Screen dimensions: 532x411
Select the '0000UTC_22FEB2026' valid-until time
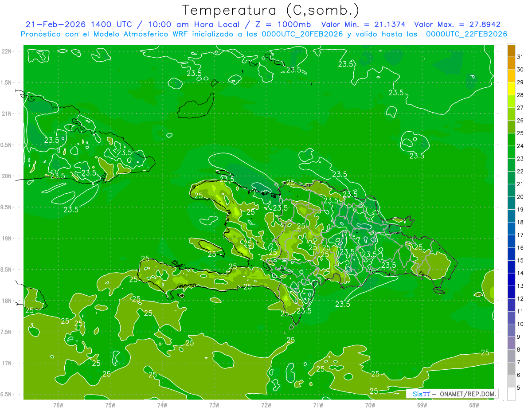466,34
